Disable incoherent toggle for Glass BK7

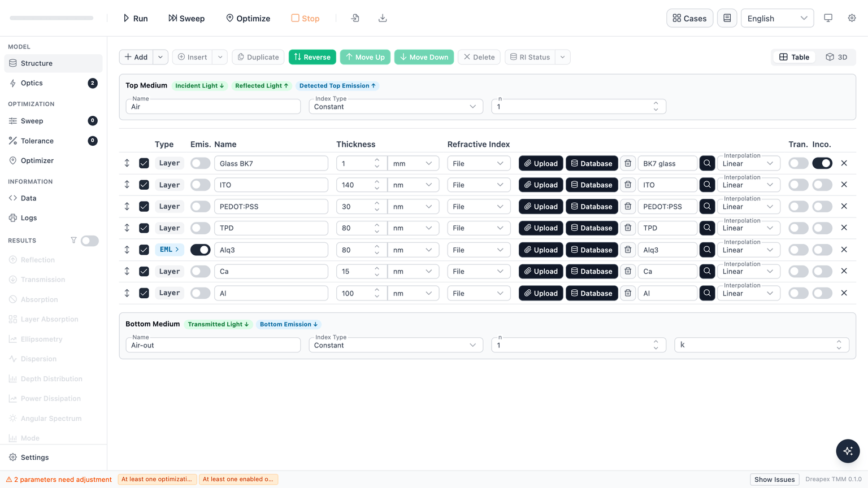(x=822, y=163)
